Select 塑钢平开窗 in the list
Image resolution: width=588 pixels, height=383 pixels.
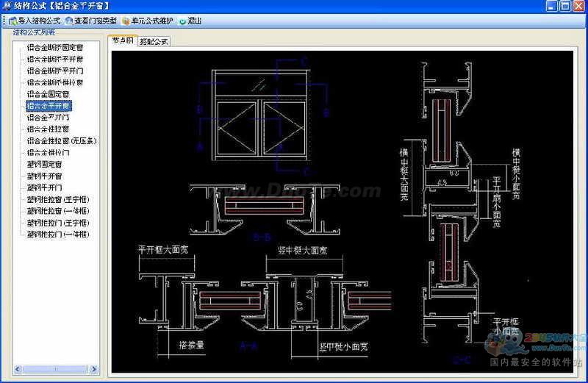[44, 176]
